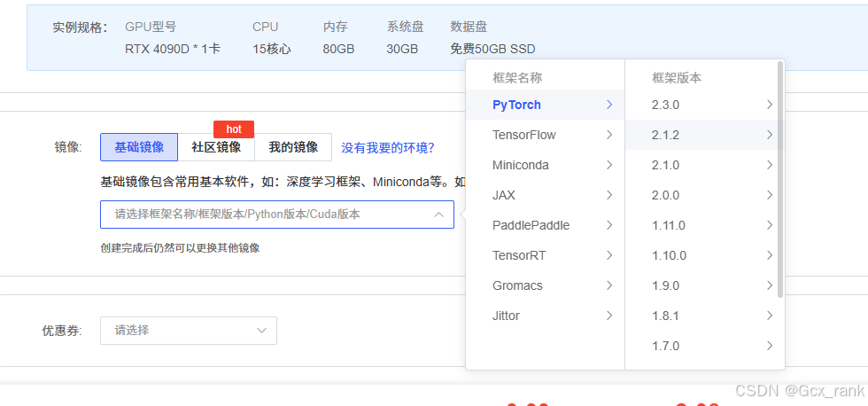Expand Miniconda row's chevron arrow
868x406 pixels.
pos(609,165)
